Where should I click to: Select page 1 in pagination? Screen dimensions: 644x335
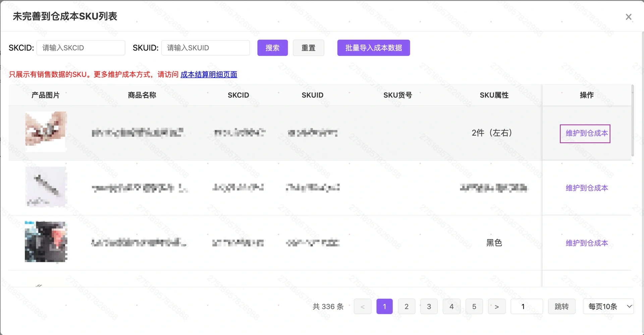[384, 306]
